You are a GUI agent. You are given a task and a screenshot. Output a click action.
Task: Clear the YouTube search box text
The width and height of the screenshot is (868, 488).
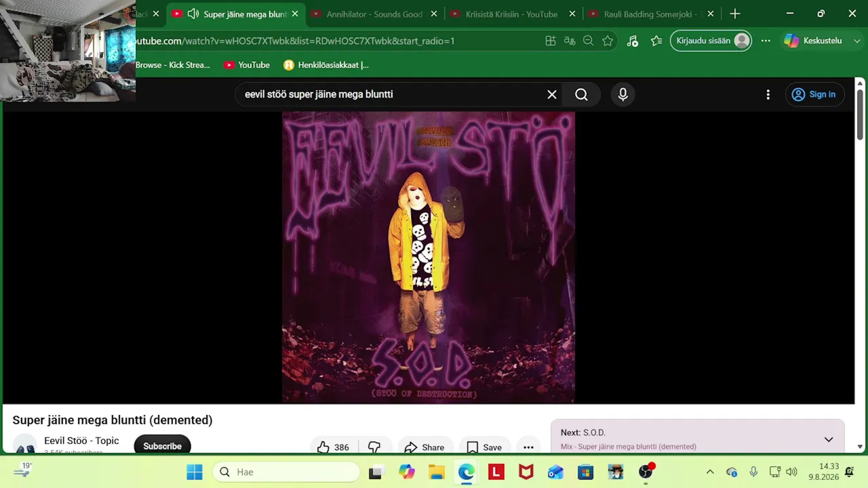(552, 95)
